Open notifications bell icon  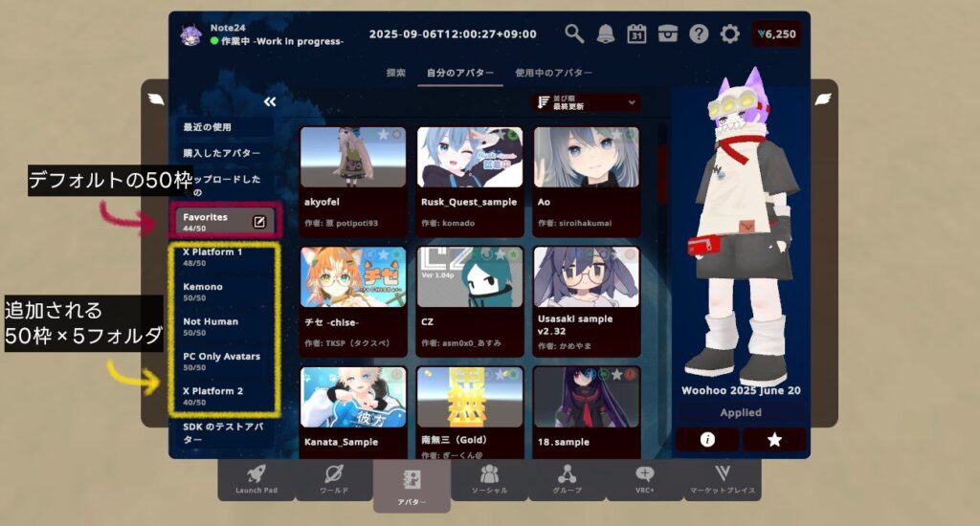(605, 33)
